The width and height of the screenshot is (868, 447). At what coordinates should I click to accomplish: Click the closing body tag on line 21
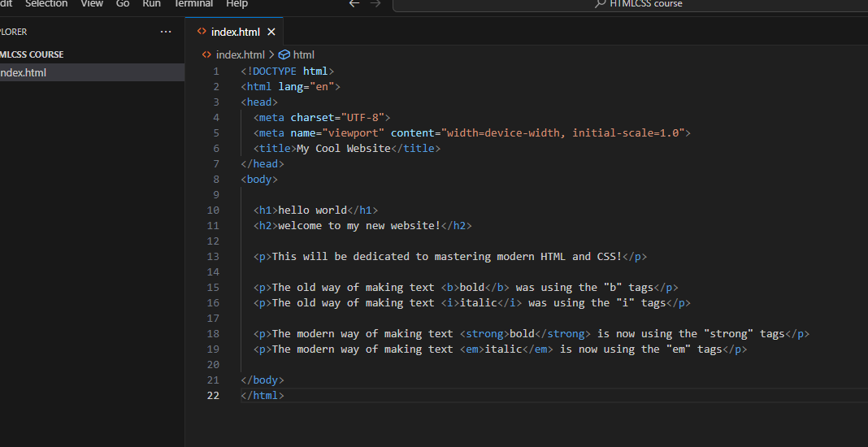point(263,380)
